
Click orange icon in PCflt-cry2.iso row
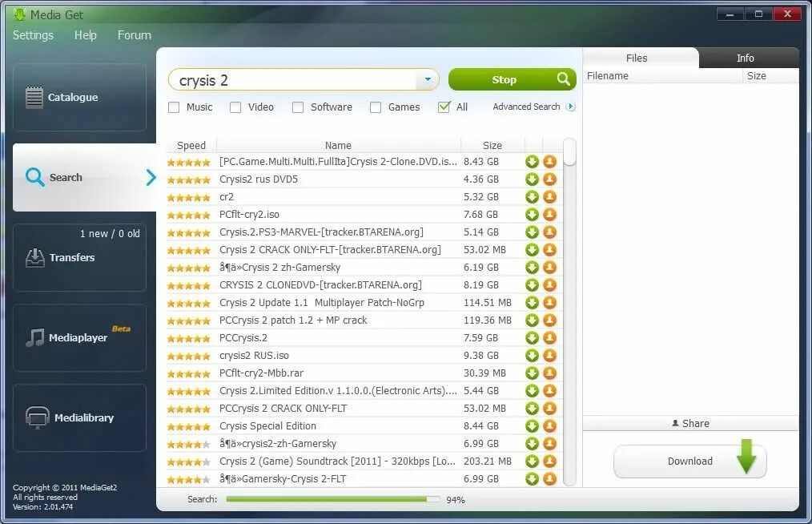pyautogui.click(x=549, y=215)
